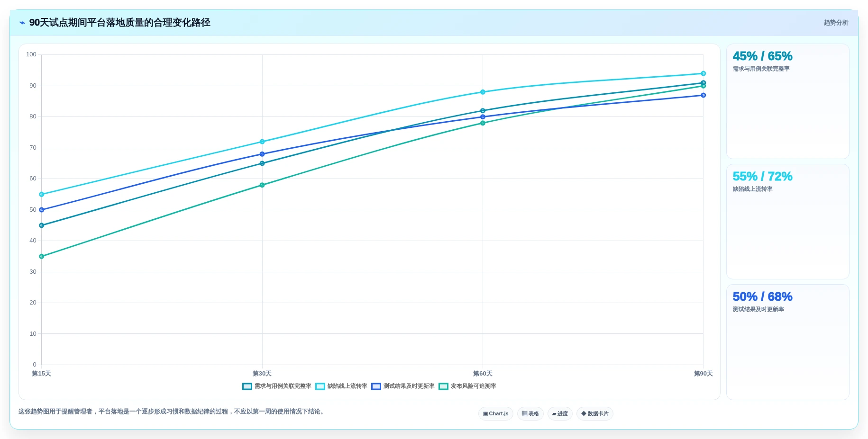Click the 缺陷线上流转率 card caption
Image resolution: width=868 pixels, height=439 pixels.
tap(752, 189)
